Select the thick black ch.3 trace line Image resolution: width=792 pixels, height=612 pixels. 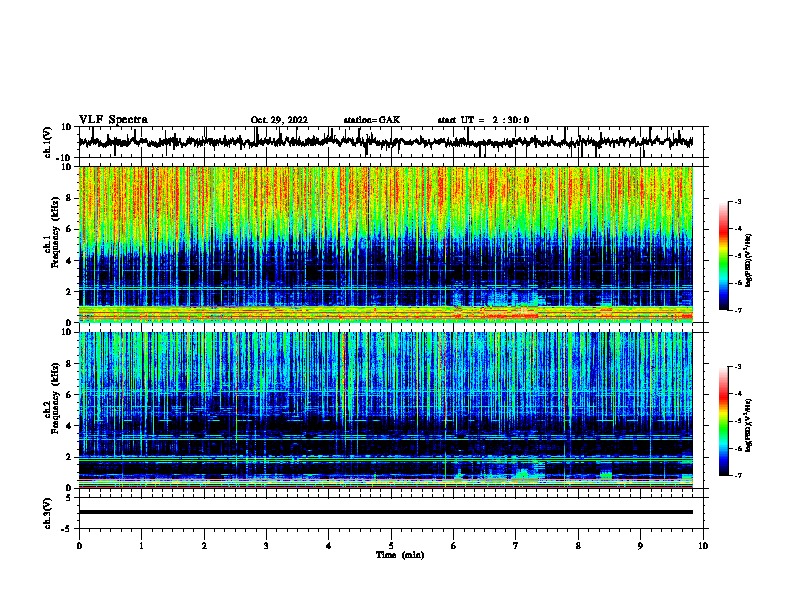click(x=386, y=512)
